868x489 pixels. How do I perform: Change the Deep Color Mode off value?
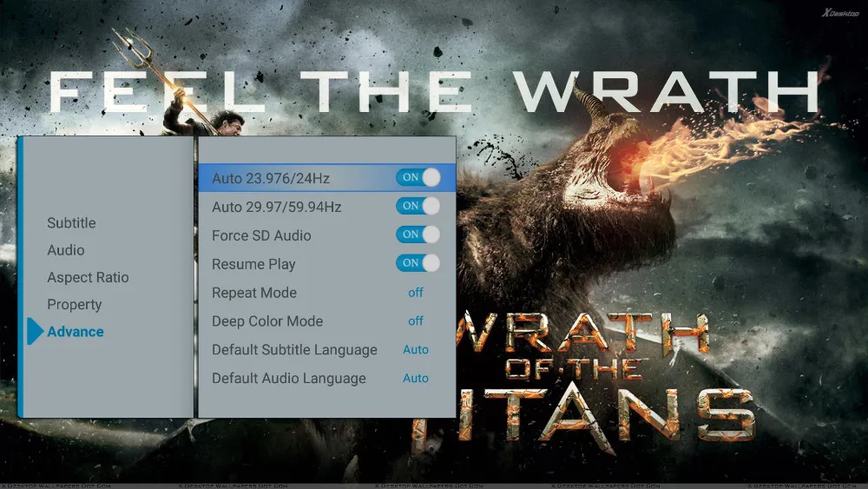(416, 321)
